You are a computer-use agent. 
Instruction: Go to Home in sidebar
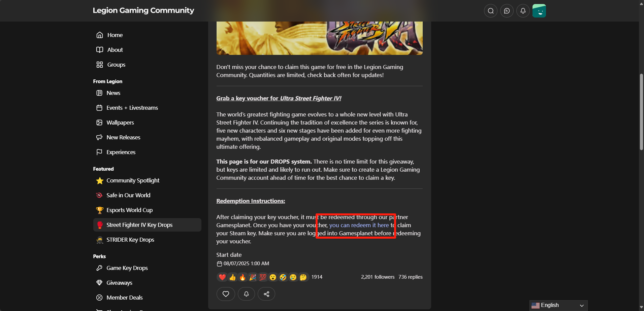(x=115, y=35)
